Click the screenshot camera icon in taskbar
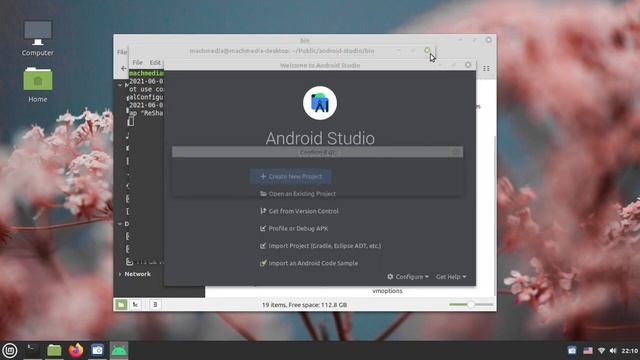 (97, 350)
